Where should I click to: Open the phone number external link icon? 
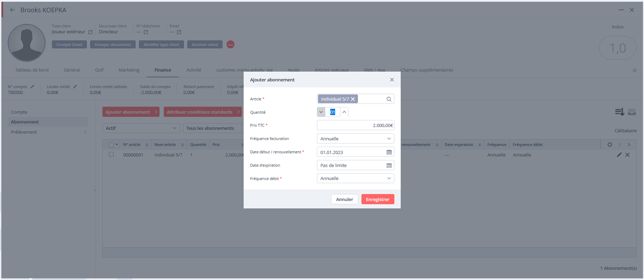pyautogui.click(x=146, y=32)
